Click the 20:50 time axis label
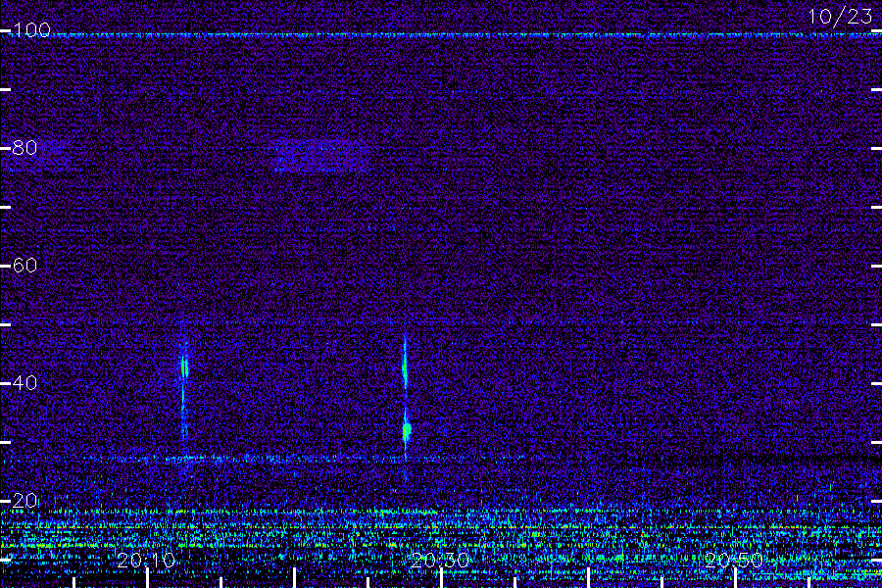This screenshot has width=882, height=588. [734, 561]
